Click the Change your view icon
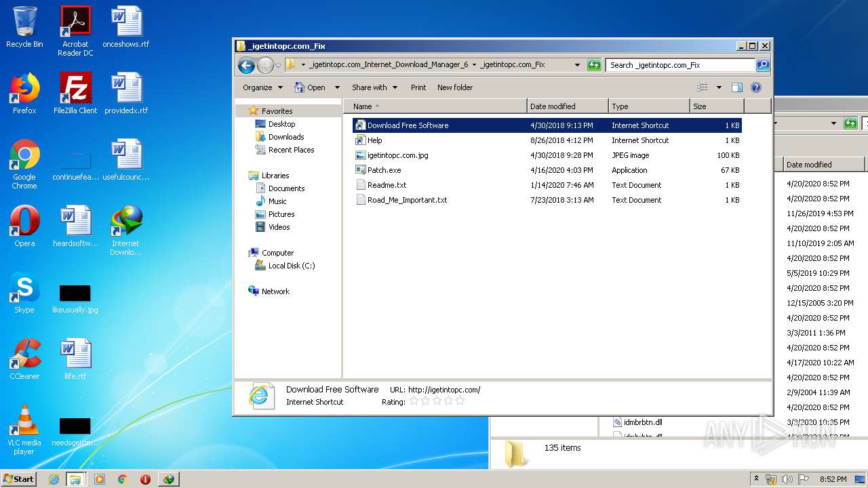Screen dimensions: 868x488 tap(703, 87)
